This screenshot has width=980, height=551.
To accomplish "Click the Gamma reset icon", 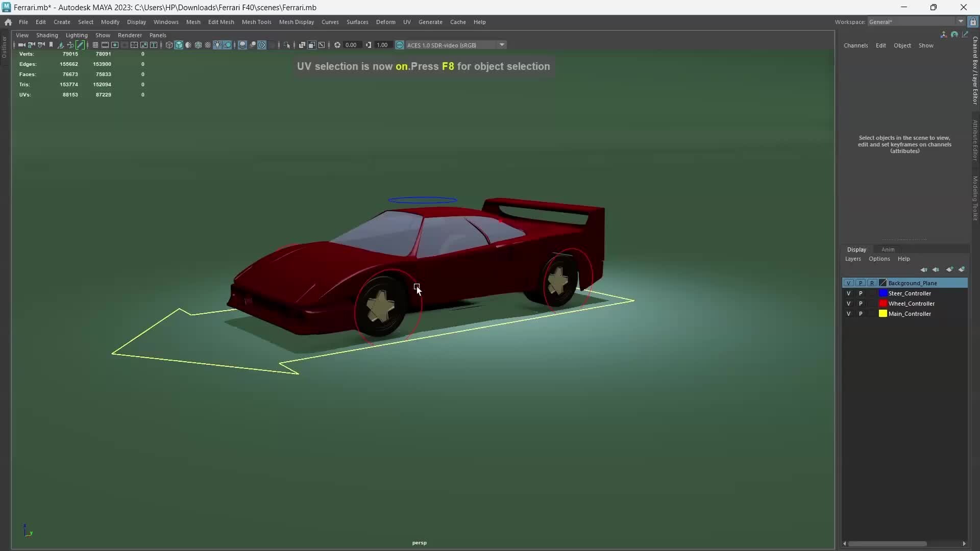I will (369, 45).
